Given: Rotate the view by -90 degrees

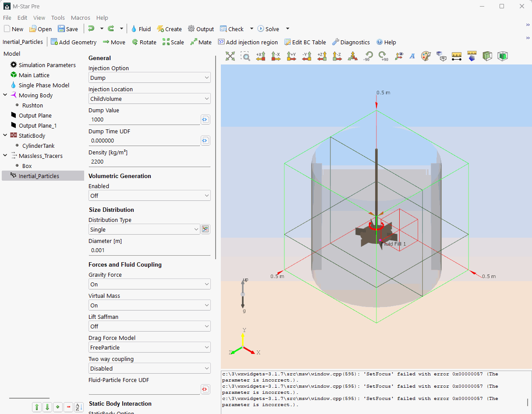Looking at the screenshot, I should 368,56.
